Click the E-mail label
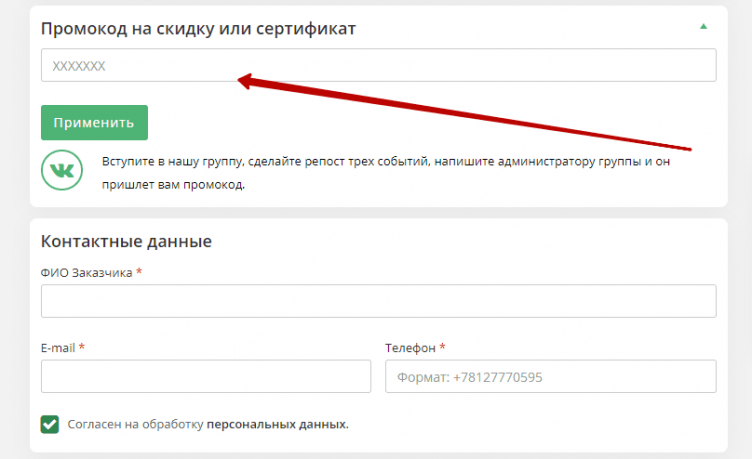This screenshot has width=752, height=459. (58, 348)
